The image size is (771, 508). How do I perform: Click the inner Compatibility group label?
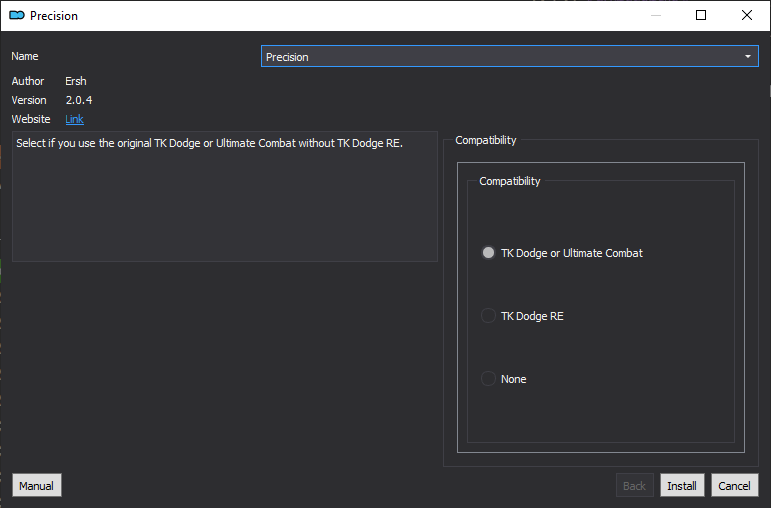point(509,181)
